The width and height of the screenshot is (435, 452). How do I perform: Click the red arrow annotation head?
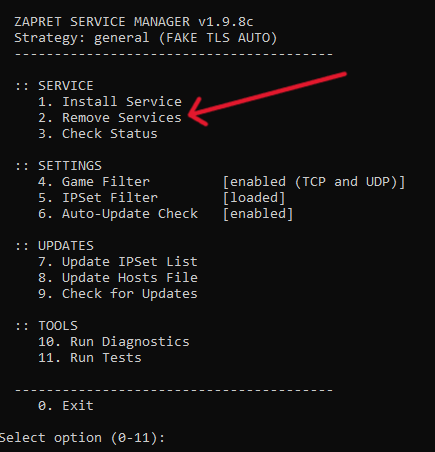tap(197, 113)
